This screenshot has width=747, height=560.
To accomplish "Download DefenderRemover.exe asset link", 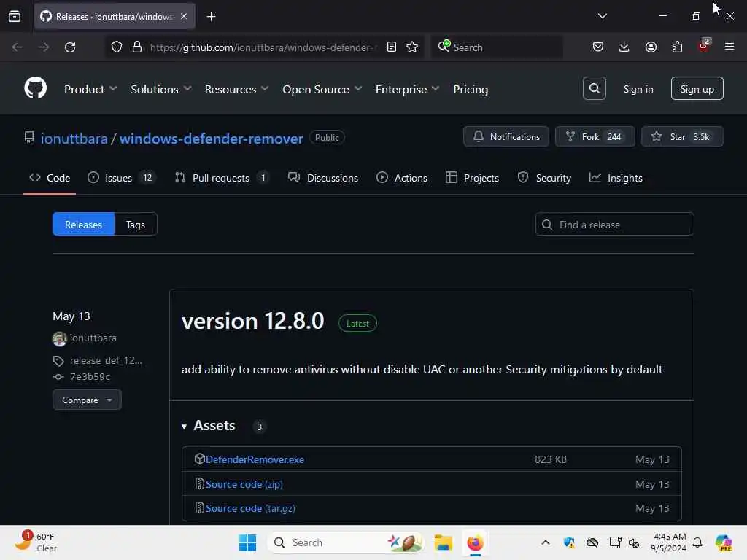I will point(255,459).
